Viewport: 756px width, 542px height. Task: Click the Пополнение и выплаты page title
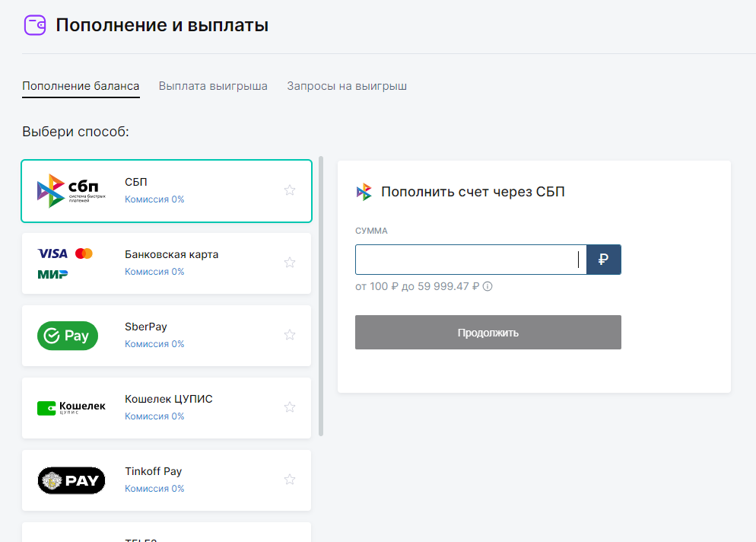[x=162, y=25]
